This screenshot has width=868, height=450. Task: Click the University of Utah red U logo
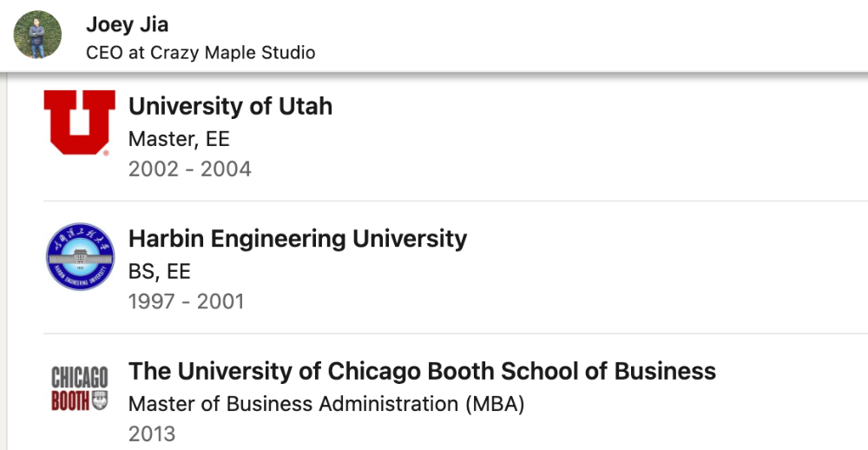tap(80, 122)
